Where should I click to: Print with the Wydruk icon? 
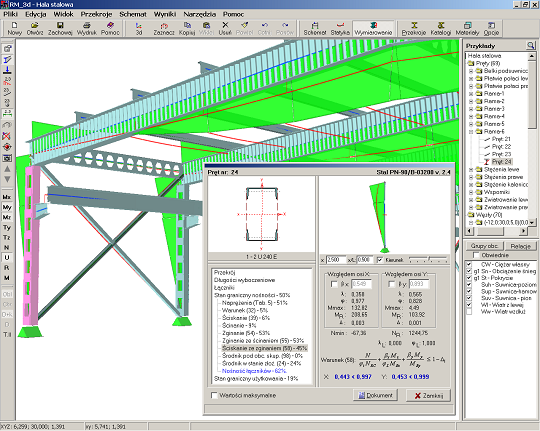tap(86, 28)
